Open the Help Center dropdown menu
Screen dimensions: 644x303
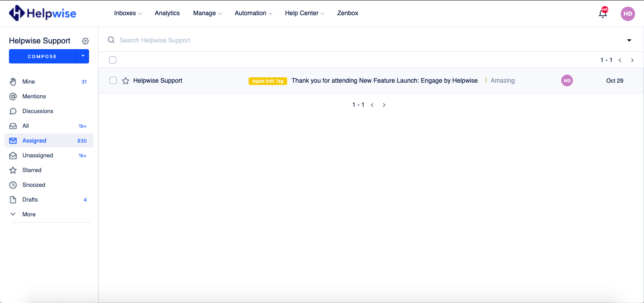[x=305, y=13]
